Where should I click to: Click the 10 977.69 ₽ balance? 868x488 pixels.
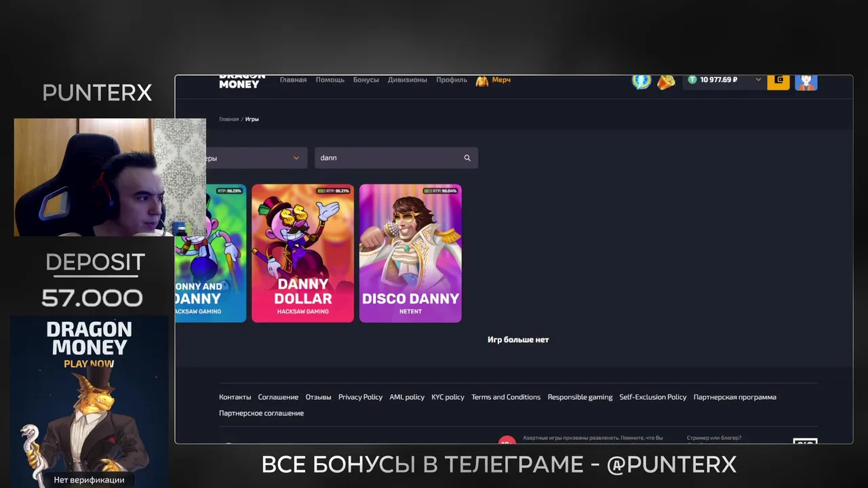pos(718,80)
